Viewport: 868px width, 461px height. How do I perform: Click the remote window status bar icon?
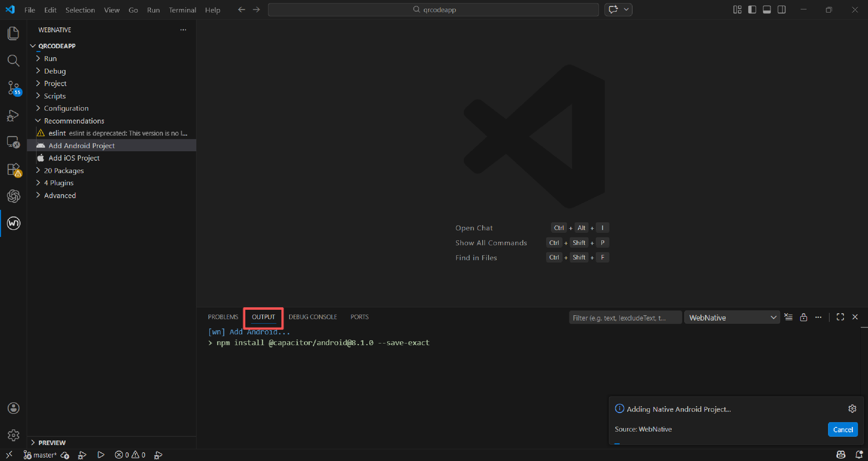9,455
